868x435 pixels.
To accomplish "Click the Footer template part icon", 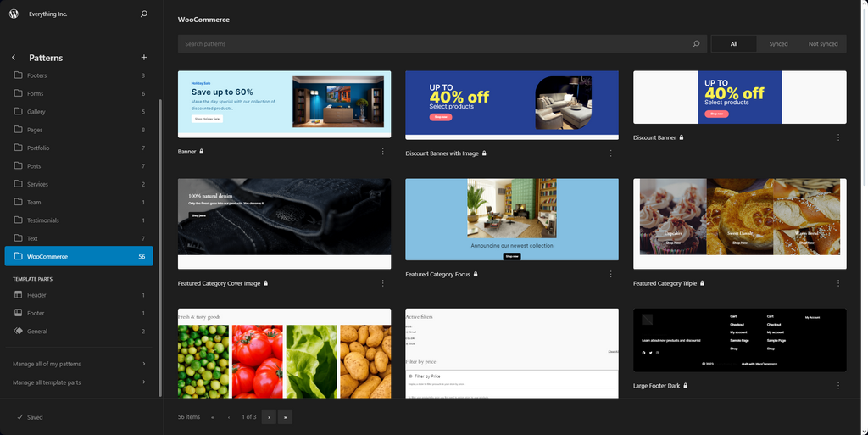I will click(x=19, y=313).
